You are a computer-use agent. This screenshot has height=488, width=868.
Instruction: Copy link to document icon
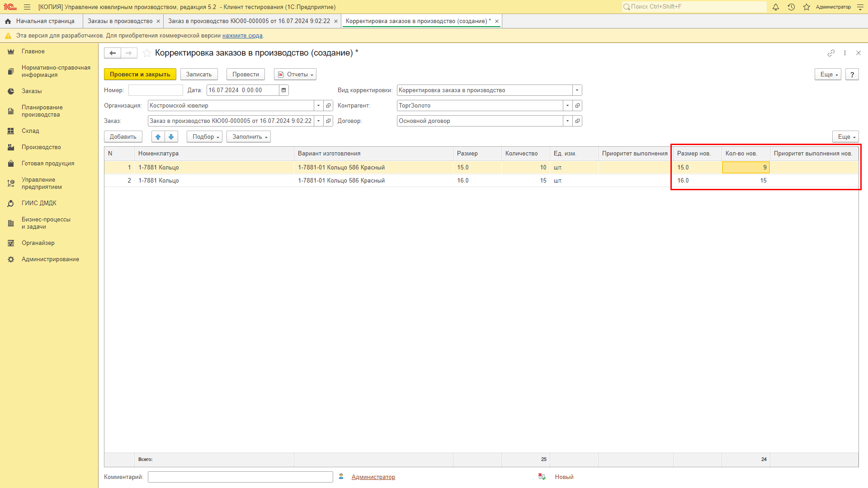click(x=831, y=53)
